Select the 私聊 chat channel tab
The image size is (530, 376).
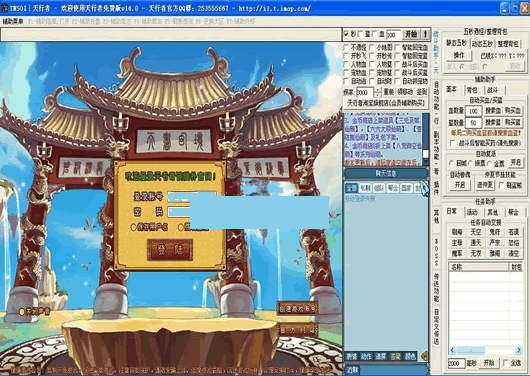point(365,188)
